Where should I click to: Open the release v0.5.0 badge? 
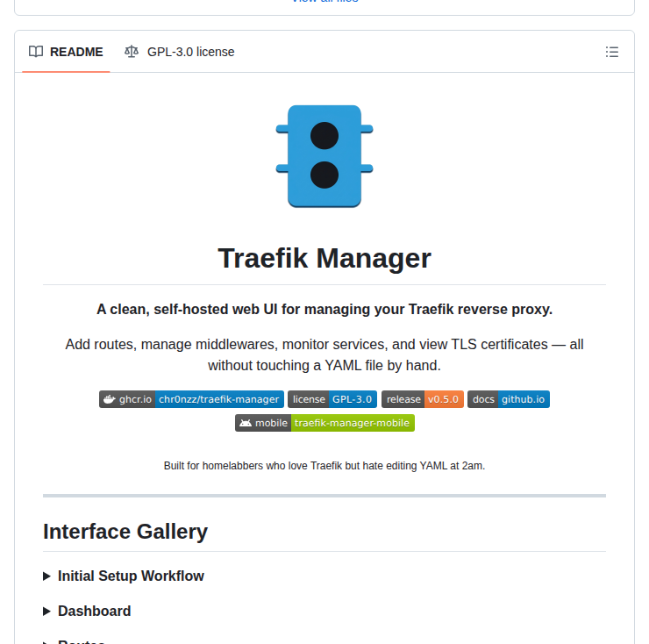click(423, 399)
